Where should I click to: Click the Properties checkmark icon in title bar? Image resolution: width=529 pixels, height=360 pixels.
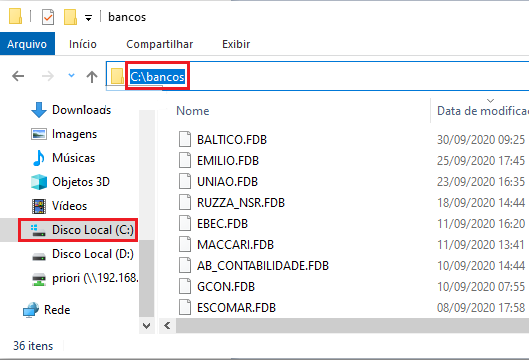point(48,17)
